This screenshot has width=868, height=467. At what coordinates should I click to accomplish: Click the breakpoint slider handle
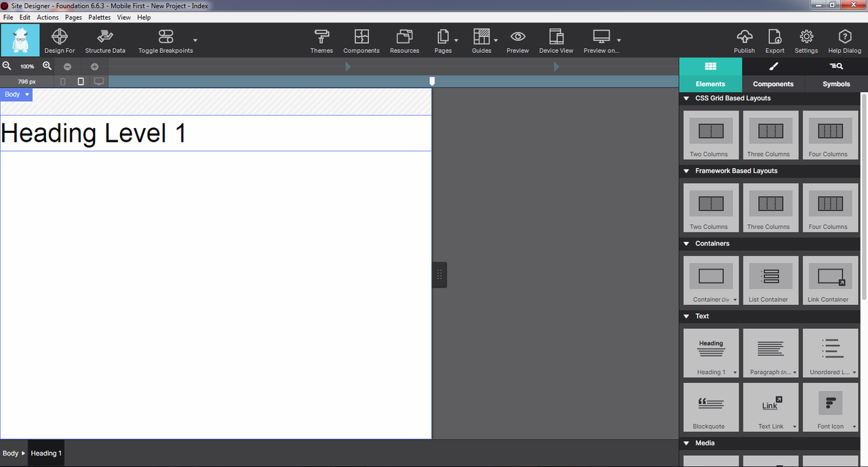(x=432, y=81)
